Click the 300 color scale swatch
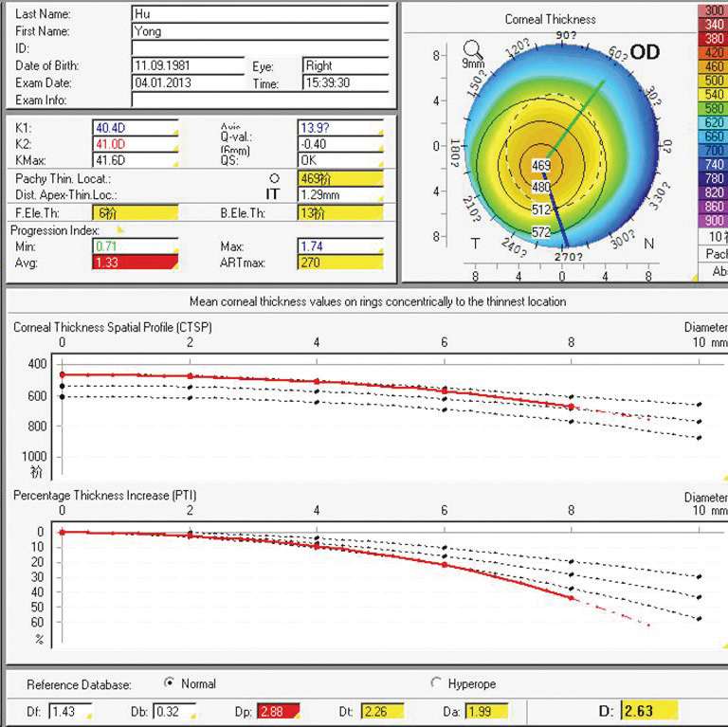This screenshot has height=727, width=728. [713, 10]
